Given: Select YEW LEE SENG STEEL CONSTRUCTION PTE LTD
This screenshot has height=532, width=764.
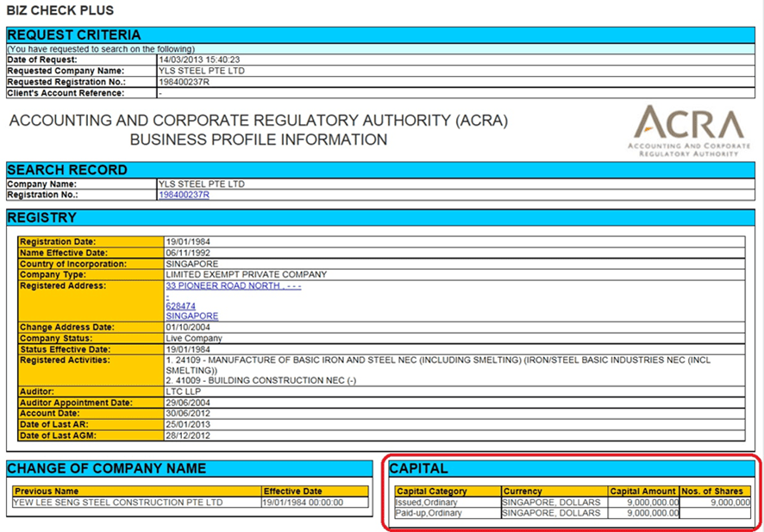Looking at the screenshot, I should (118, 503).
